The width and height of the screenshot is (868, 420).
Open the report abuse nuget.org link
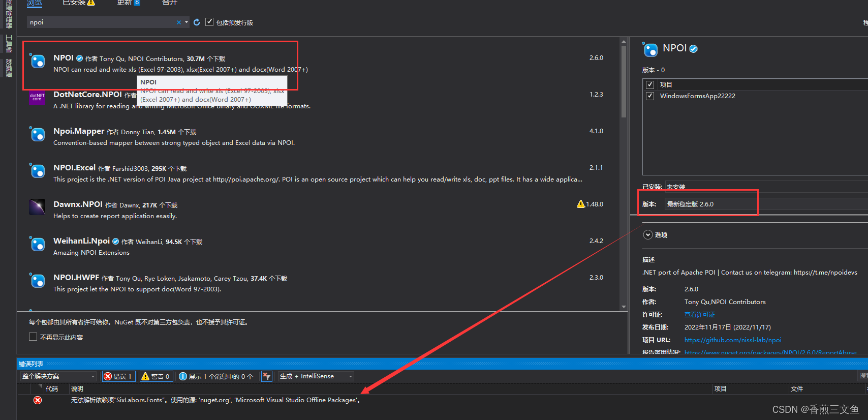tap(770, 352)
